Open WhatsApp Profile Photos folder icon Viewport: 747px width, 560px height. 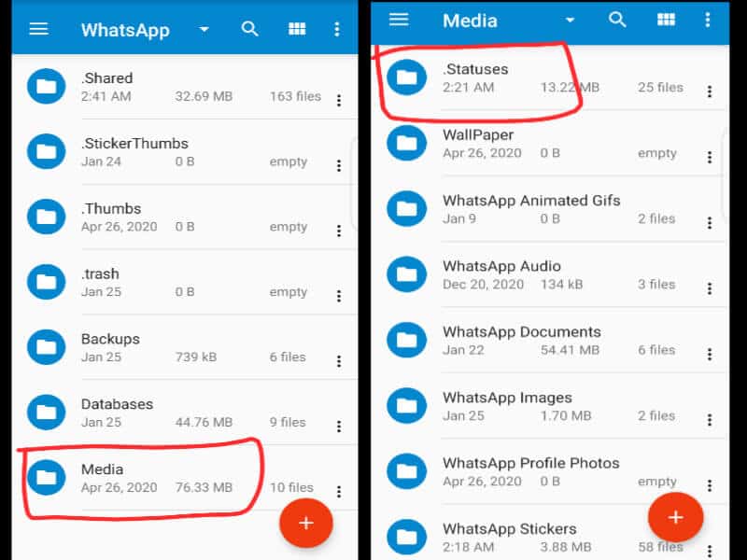click(x=407, y=471)
